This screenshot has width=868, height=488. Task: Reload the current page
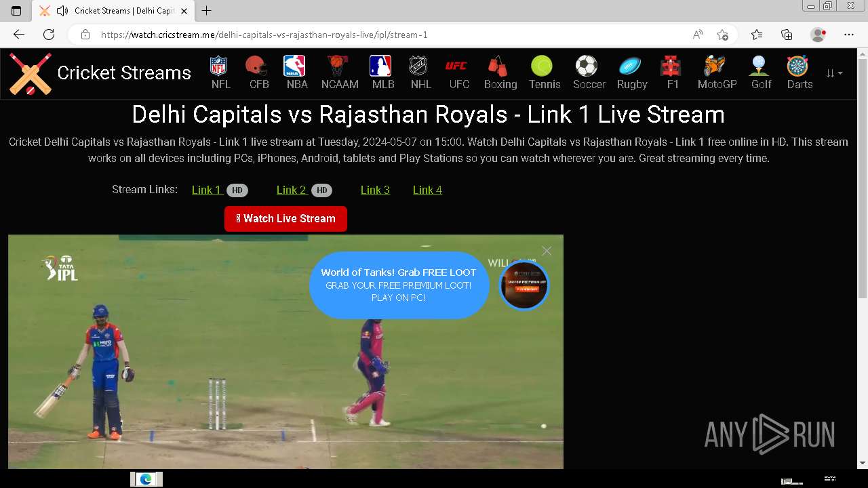(x=49, y=35)
